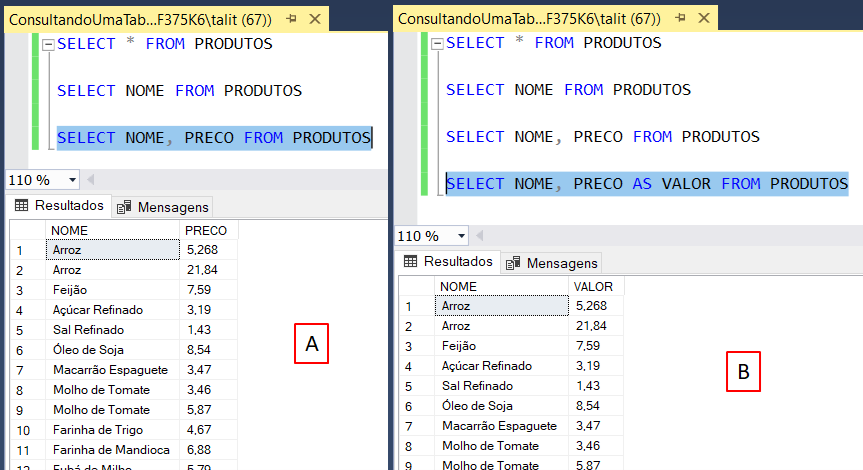Click row header 10 in left results grid
The height and width of the screenshot is (470, 863).
(x=28, y=430)
